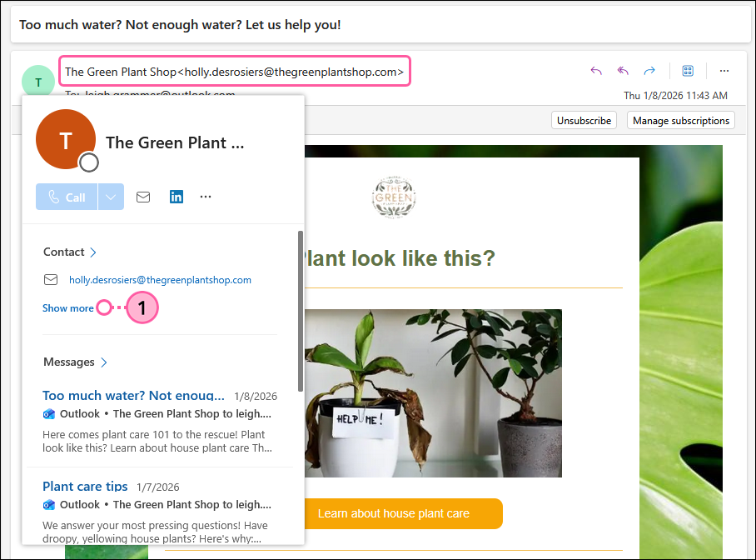Click holly.desrosiers@thegreenplantshop.com email link
Screen dimensions: 756x560
pyautogui.click(x=160, y=279)
